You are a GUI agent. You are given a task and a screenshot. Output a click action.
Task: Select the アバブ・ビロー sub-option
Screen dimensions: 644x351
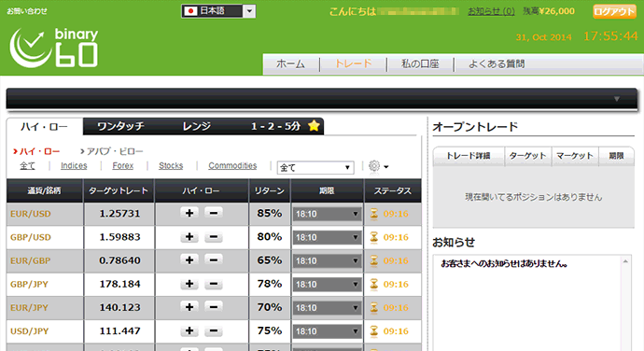point(112,151)
